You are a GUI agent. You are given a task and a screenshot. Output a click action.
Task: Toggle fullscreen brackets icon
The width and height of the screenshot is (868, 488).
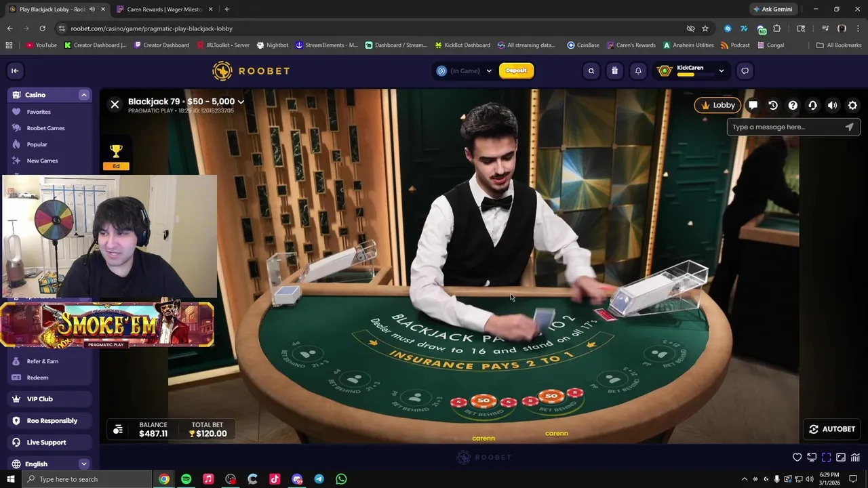coord(826,457)
